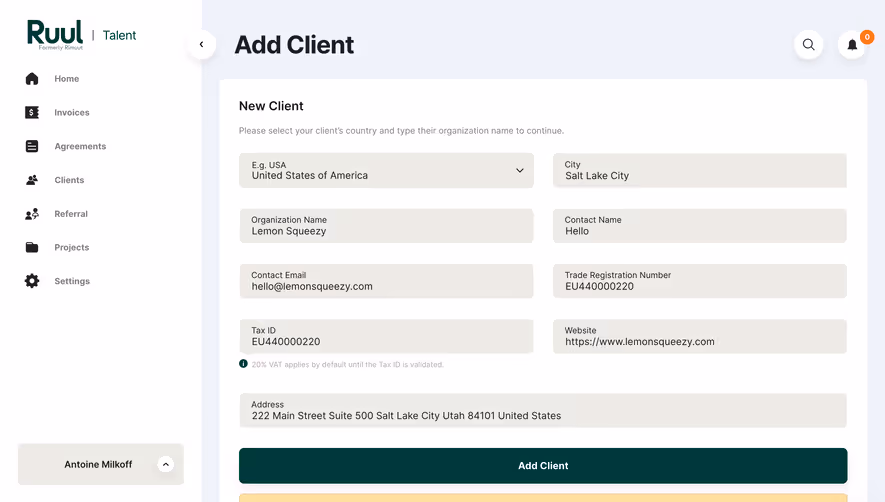Open Clients menu item
This screenshot has height=502, width=885.
tap(69, 180)
